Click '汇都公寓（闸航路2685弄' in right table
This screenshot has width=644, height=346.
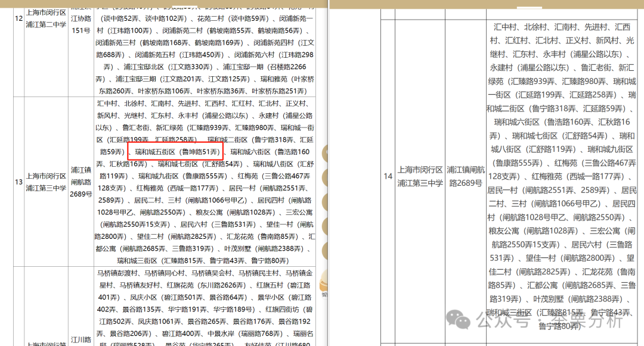point(571,285)
